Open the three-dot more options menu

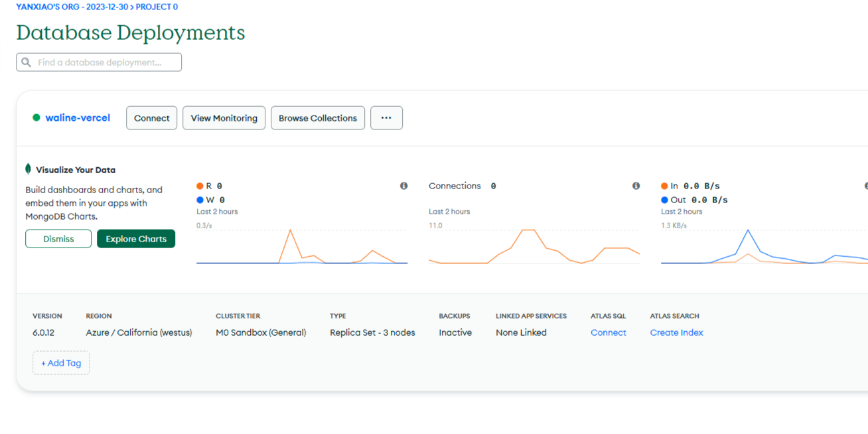(386, 118)
